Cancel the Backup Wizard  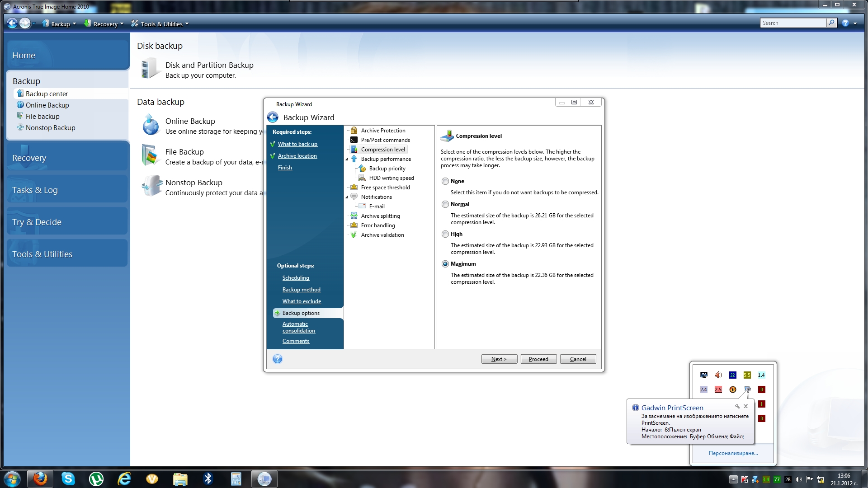(x=578, y=359)
